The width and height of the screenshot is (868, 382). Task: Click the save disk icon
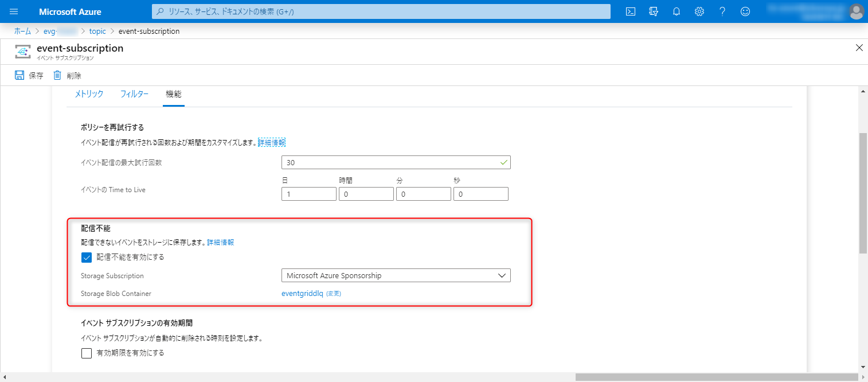coord(19,75)
